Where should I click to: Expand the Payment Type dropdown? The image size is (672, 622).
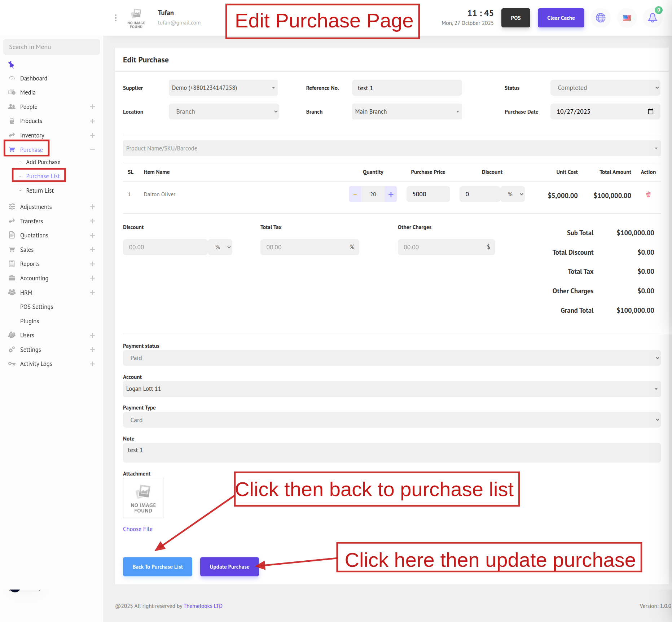[391, 420]
